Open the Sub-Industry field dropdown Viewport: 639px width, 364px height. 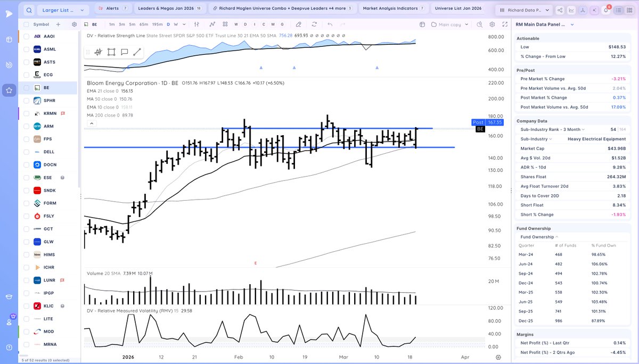(537, 139)
